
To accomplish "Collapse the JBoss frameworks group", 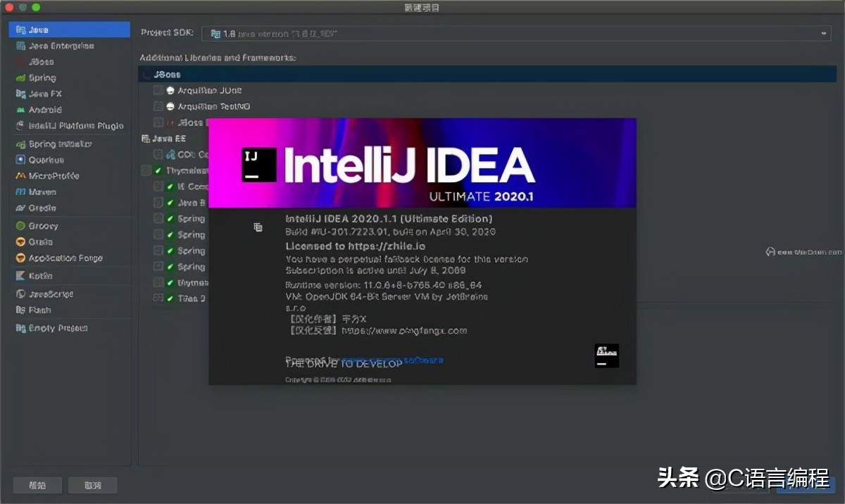I will coord(146,75).
